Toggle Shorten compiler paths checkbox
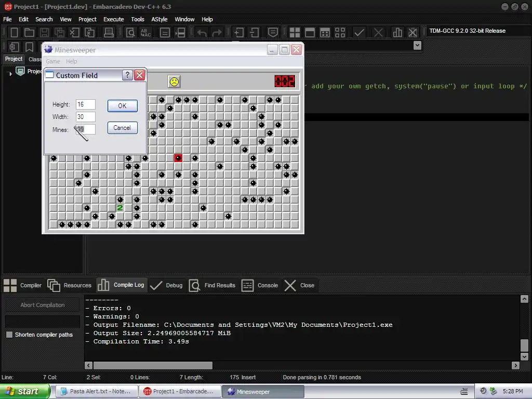Screen dimensions: 532x399 tap(9, 335)
